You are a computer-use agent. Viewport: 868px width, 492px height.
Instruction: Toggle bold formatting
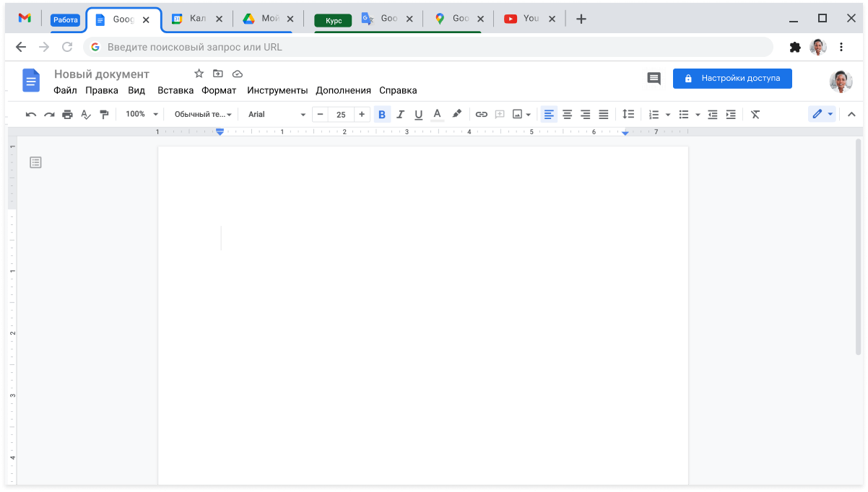click(382, 115)
